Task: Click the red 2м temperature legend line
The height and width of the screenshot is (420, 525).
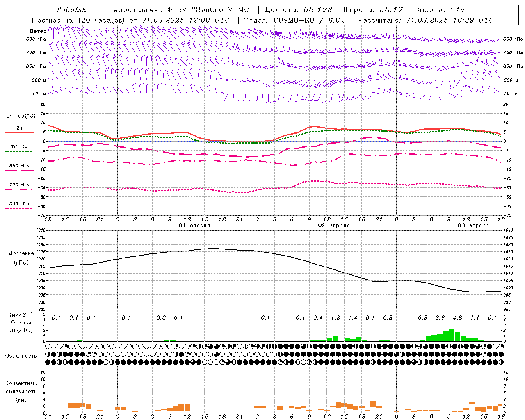Action: (x=19, y=132)
